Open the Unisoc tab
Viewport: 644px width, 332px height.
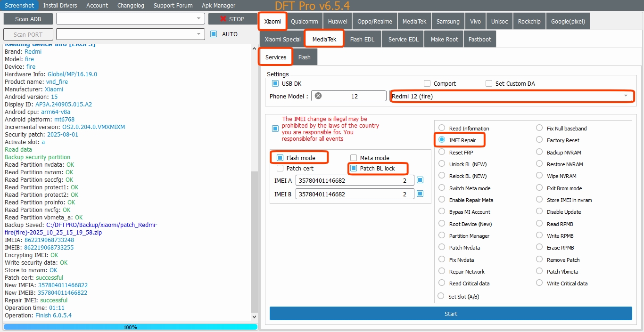500,21
